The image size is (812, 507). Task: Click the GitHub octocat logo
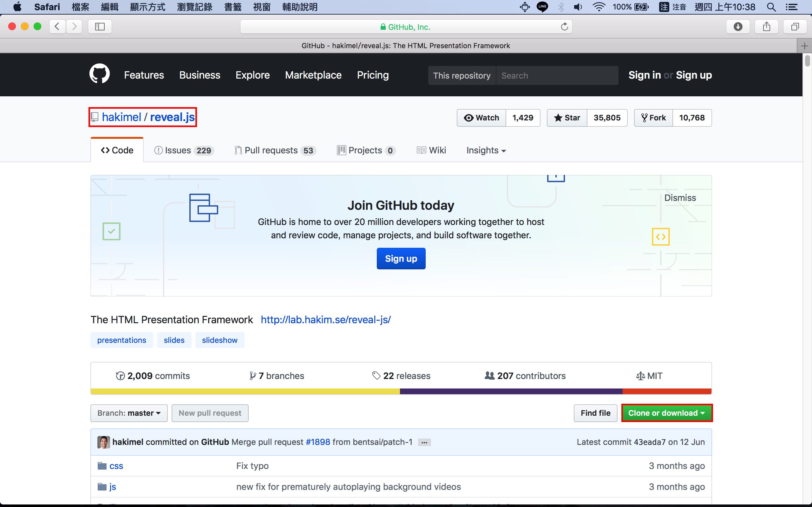(99, 74)
